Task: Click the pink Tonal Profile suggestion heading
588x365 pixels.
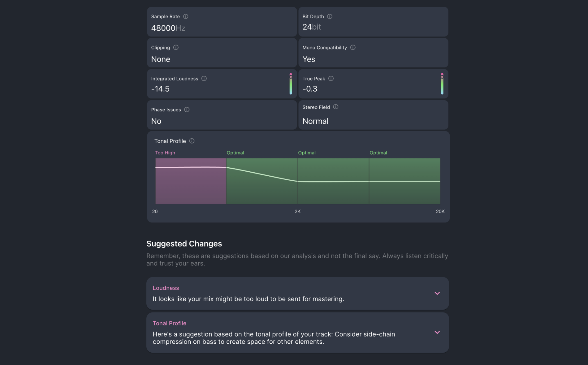Action: (x=169, y=323)
